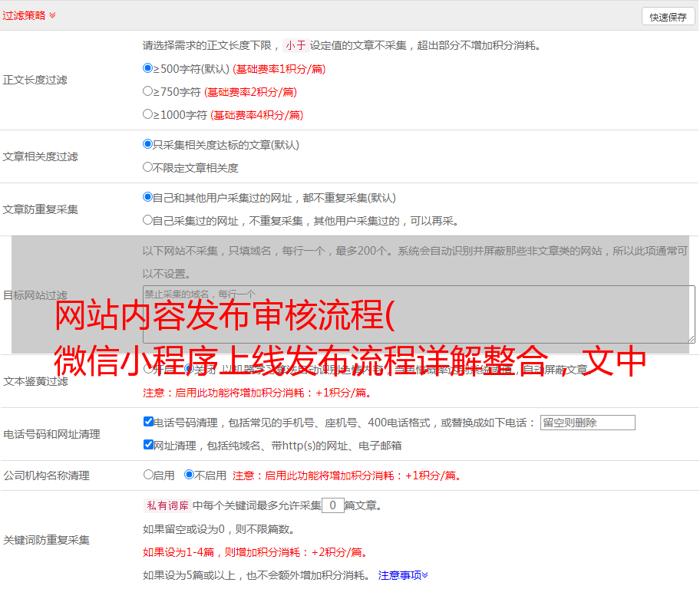Click the 文章相关度过滤 row label
The height and width of the screenshot is (589, 700).
(40, 156)
